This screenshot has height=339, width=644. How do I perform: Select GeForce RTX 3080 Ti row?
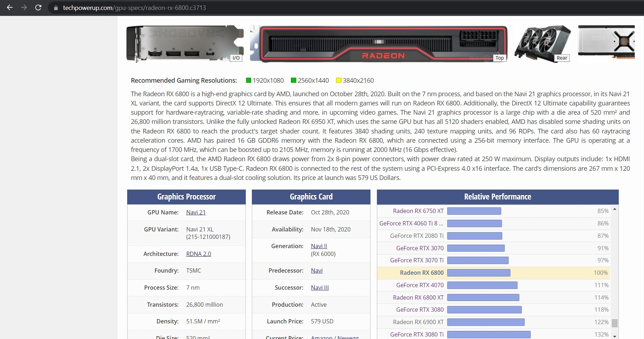(494, 334)
